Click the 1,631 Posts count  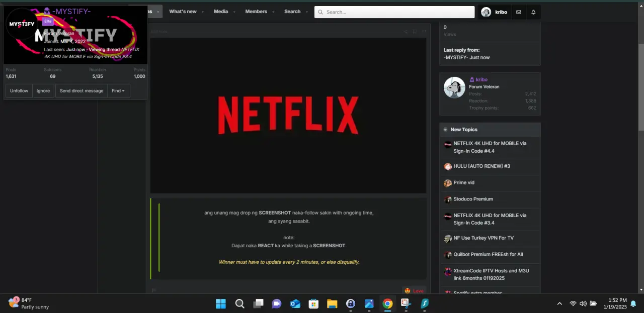(x=11, y=76)
